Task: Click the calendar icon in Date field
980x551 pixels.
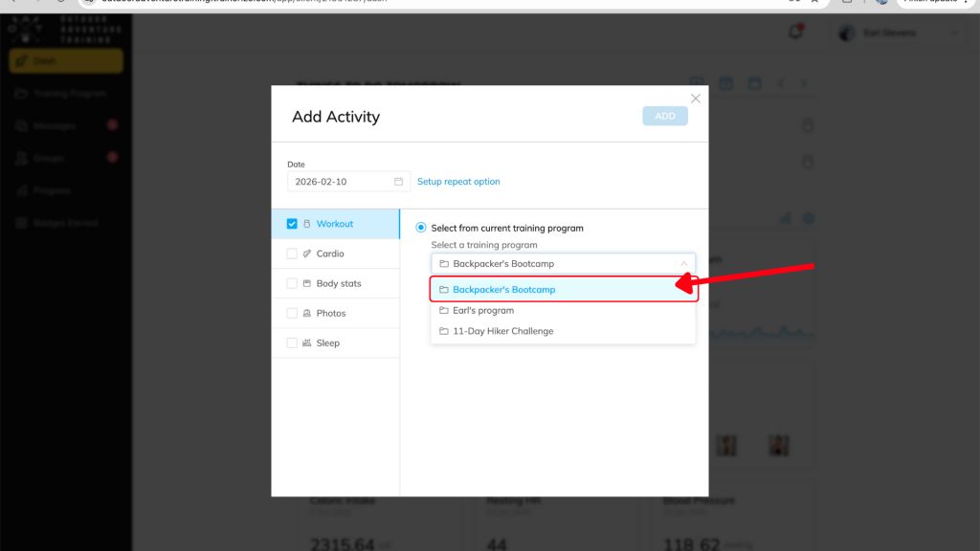Action: click(x=398, y=182)
